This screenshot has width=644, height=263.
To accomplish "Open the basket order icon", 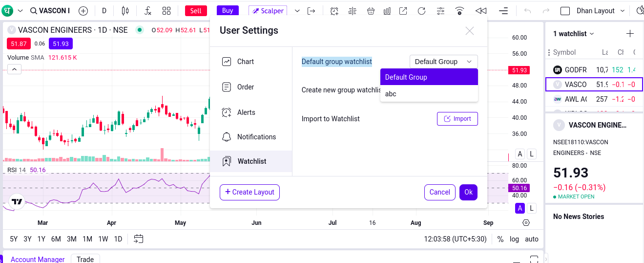I will tap(371, 11).
